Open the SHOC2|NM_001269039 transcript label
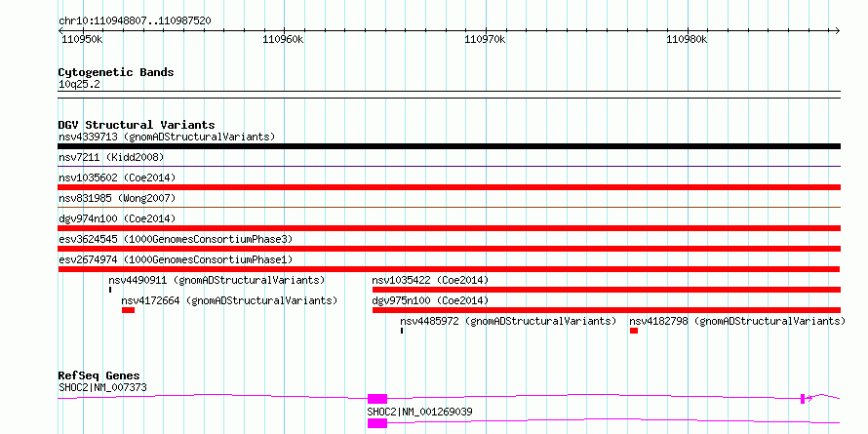This screenshot has width=868, height=434. click(x=419, y=412)
